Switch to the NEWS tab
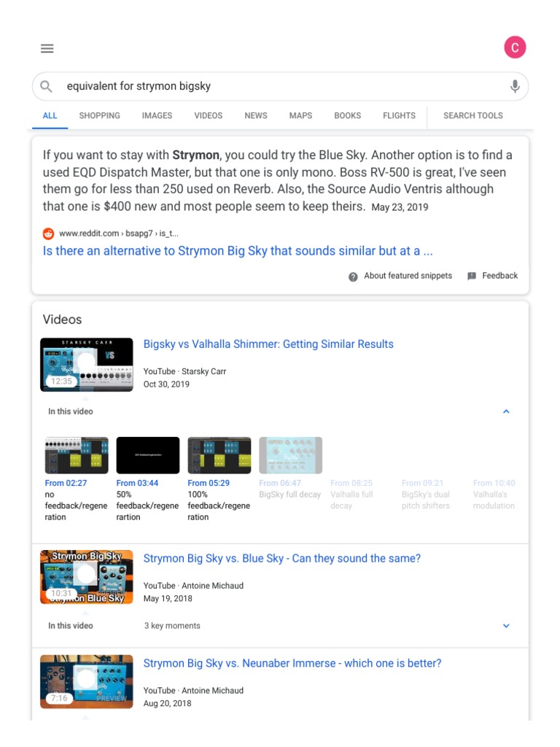The image size is (560, 747). 256,116
